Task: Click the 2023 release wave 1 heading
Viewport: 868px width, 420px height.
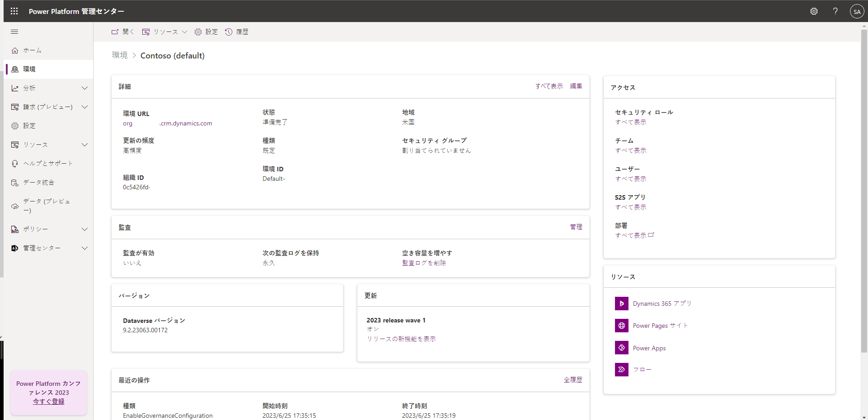Action: 396,320
